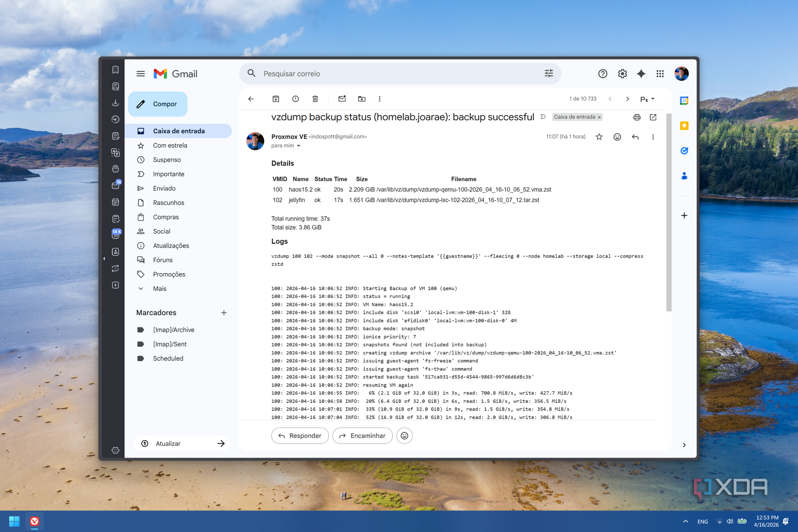The height and width of the screenshot is (532, 798).
Task: Print the backup status email
Action: (637, 117)
